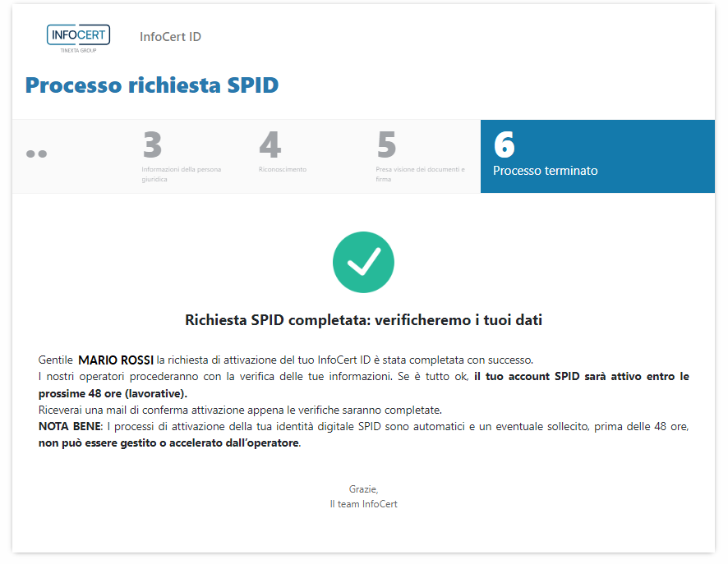Click the step number 3
Screen dimensions: 728x564
point(152,145)
